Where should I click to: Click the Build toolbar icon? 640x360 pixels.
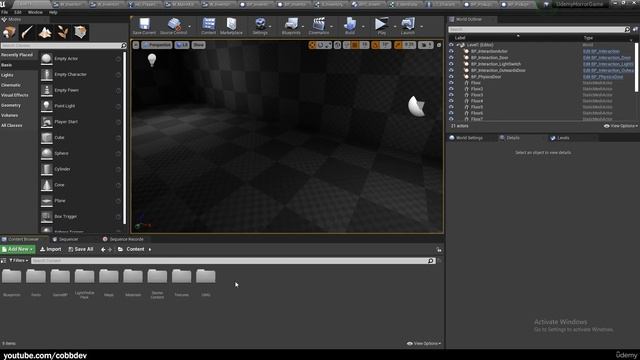[350, 24]
